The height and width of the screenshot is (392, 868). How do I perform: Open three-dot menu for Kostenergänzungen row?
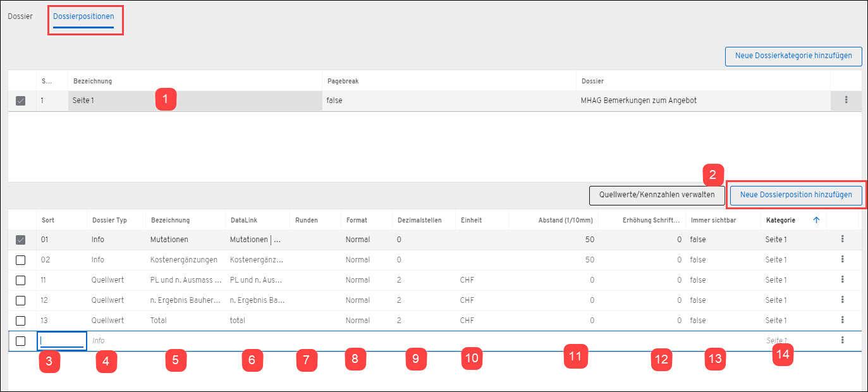click(842, 259)
